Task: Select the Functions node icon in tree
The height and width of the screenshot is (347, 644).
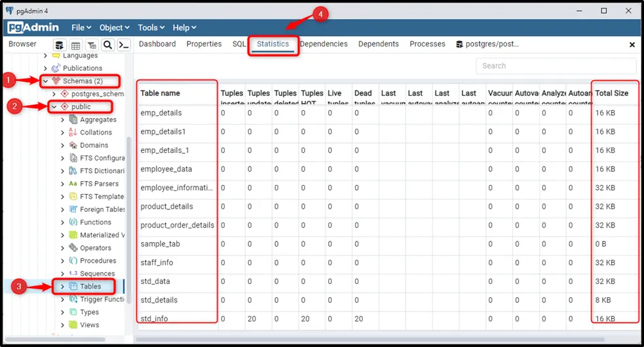Action: 73,222
